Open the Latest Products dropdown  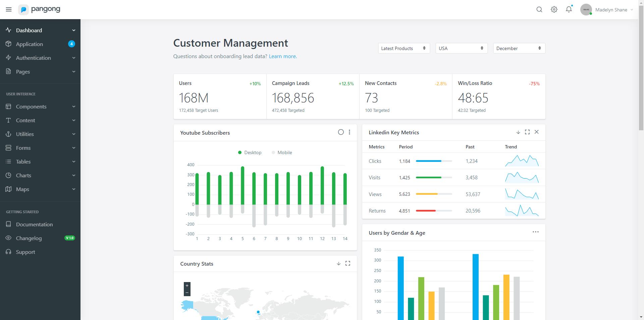404,48
